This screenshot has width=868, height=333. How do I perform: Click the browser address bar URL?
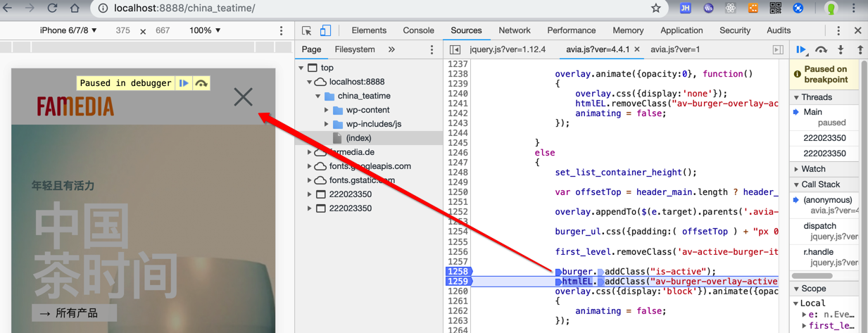coord(184,8)
